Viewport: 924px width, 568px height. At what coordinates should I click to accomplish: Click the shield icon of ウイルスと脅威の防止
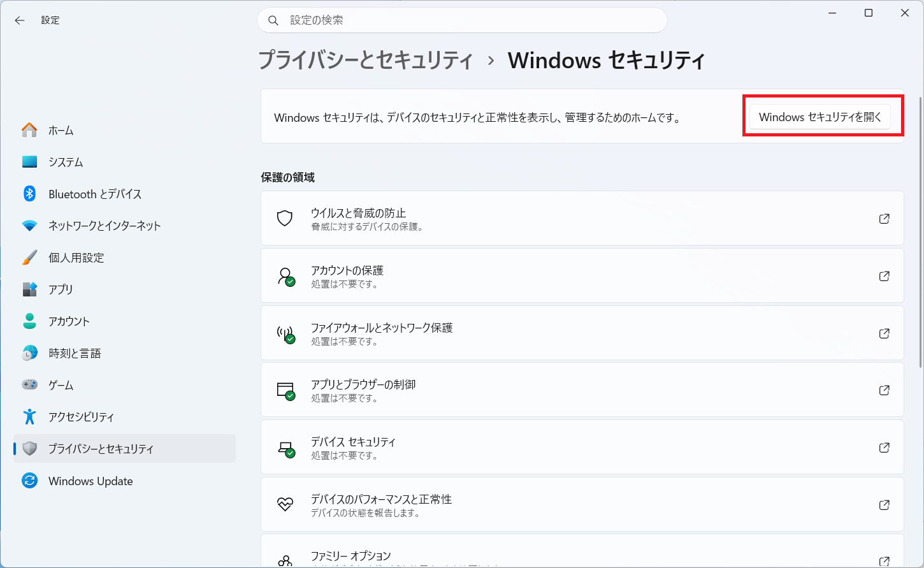(x=285, y=219)
